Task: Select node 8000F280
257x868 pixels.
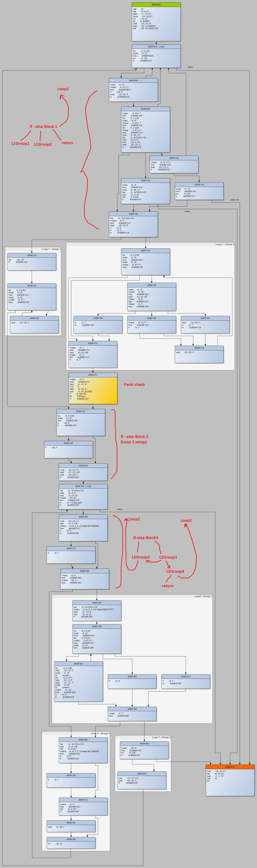Action: coord(85,579)
